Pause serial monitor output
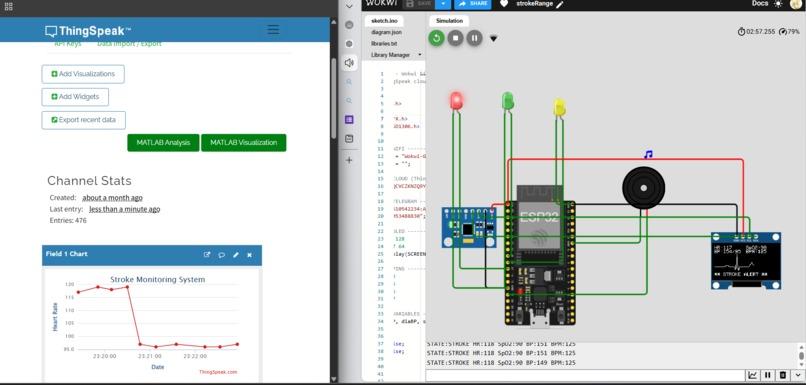 pyautogui.click(x=767, y=376)
